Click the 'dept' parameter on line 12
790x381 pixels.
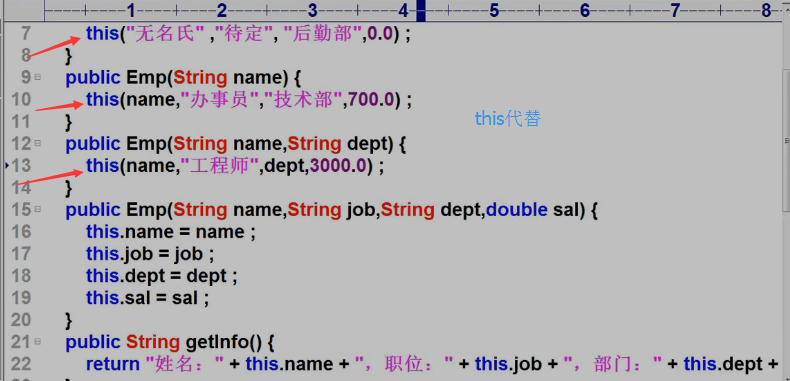(367, 144)
